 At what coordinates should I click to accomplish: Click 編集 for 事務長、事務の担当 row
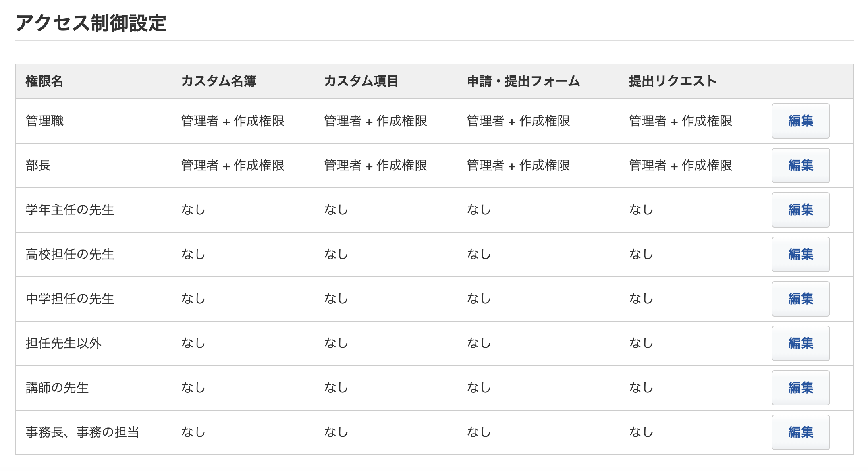(800, 432)
